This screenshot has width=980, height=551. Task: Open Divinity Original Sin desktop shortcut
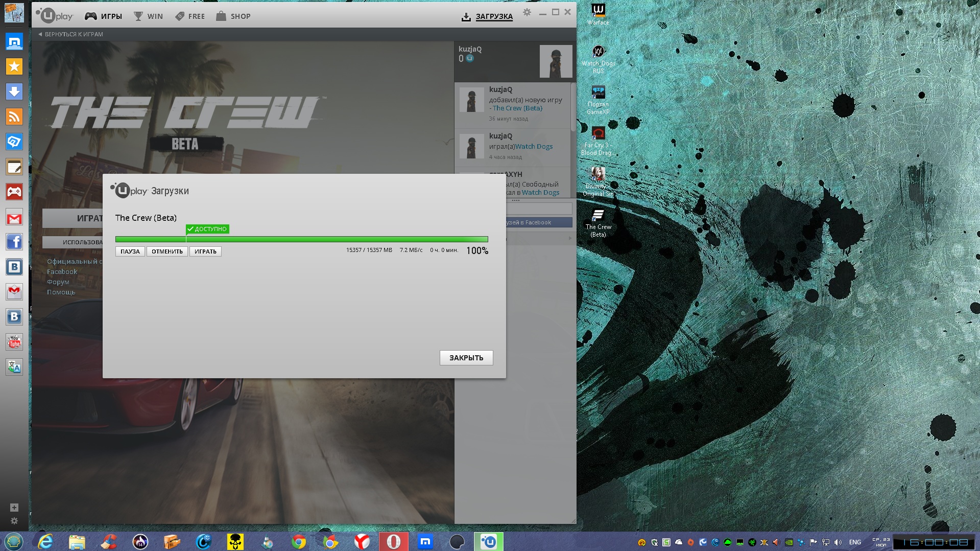point(598,182)
